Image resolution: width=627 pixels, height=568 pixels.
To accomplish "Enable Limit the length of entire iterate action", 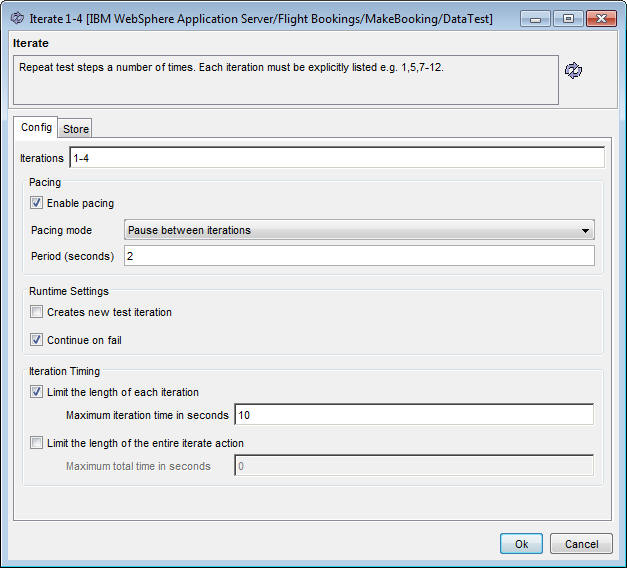I will (x=37, y=443).
